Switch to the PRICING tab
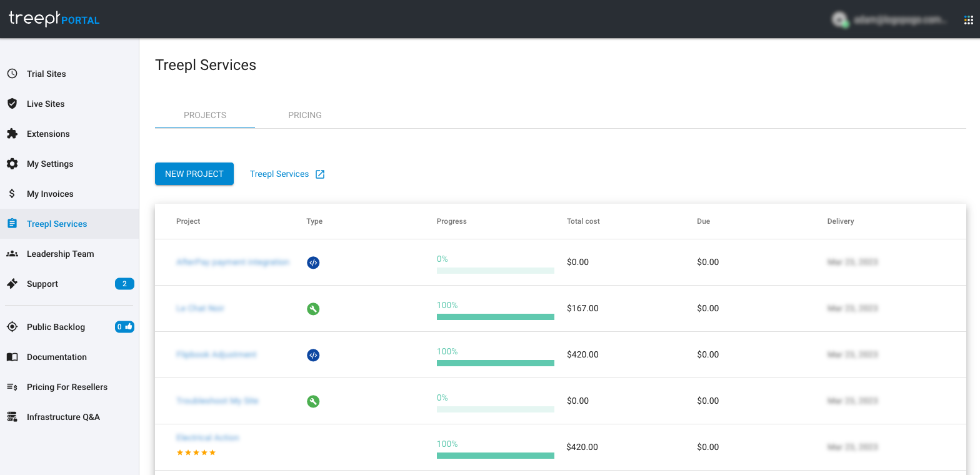980x475 pixels. coord(305,115)
